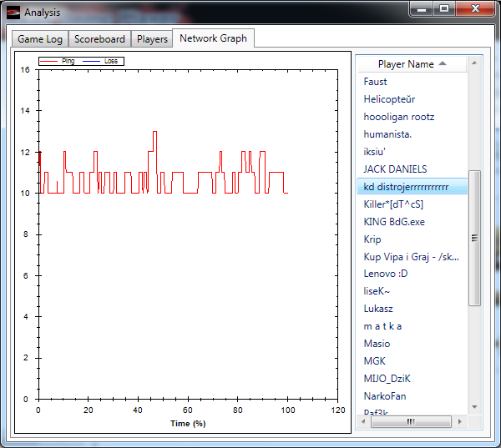Click the list's scroll up arrow
This screenshot has width=501, height=448.
click(474, 63)
